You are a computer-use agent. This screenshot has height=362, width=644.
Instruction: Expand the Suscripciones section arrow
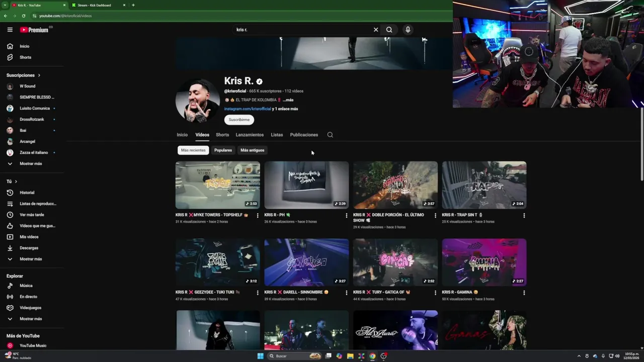coord(39,75)
